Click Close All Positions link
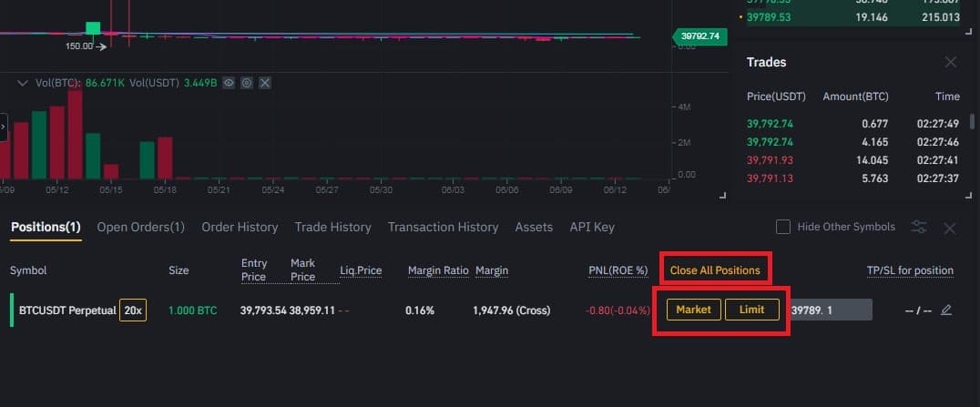Viewport: 980px width, 407px height. (x=715, y=270)
